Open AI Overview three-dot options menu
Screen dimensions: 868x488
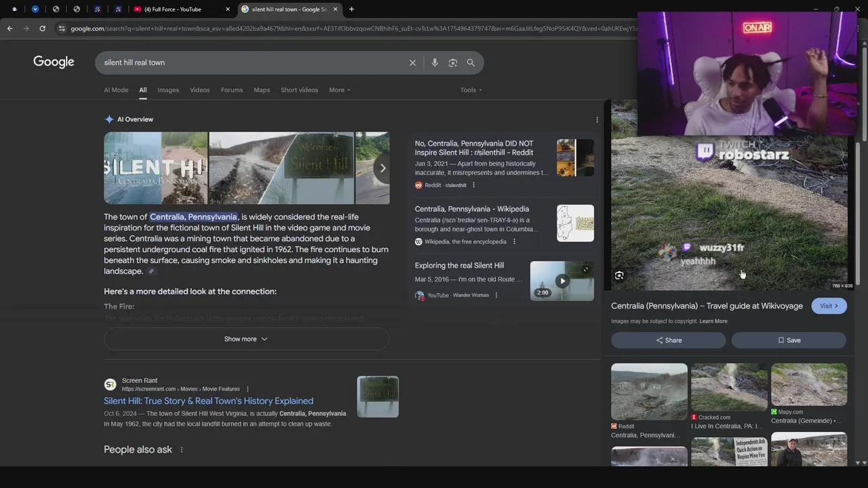[x=597, y=120]
